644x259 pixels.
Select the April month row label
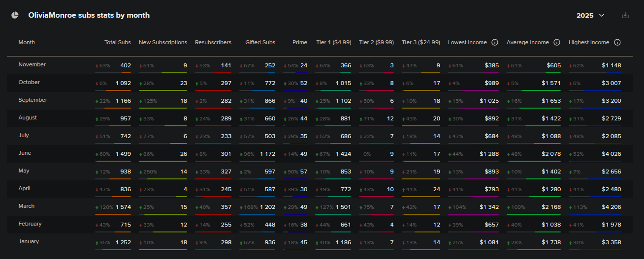pyautogui.click(x=24, y=188)
